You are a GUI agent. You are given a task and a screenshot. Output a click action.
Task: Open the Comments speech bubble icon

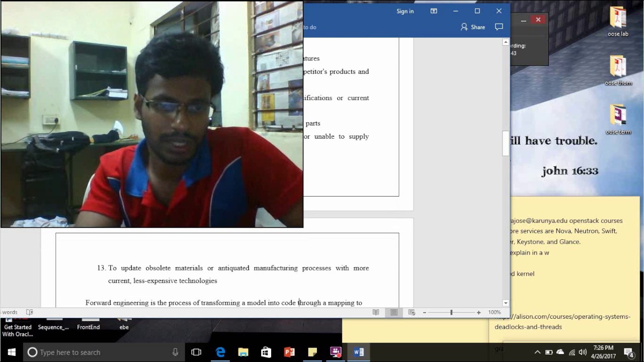499,27
